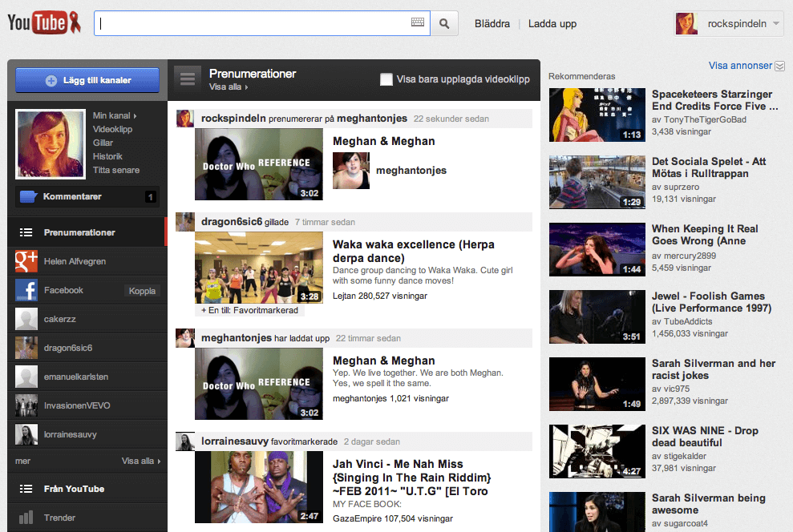Click the GazaEmpire uploader name

pos(358,518)
